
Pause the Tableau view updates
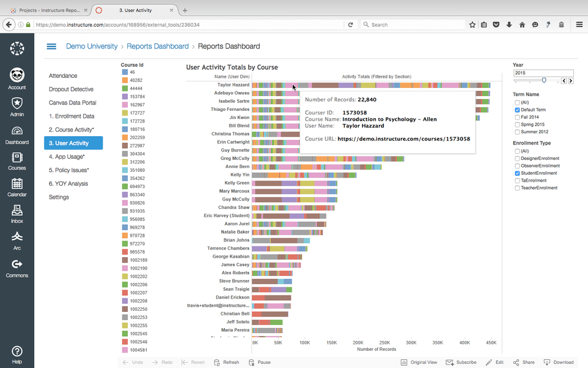259,362
